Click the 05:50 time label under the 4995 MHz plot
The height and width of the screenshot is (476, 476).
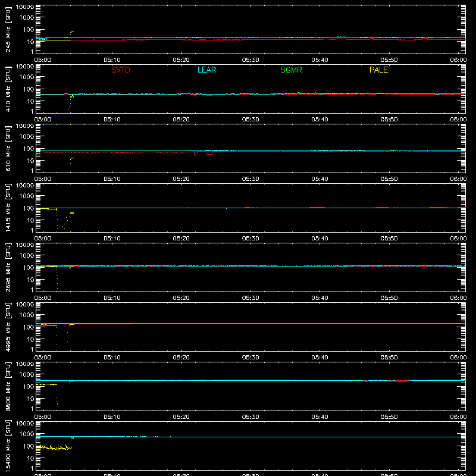coord(389,358)
